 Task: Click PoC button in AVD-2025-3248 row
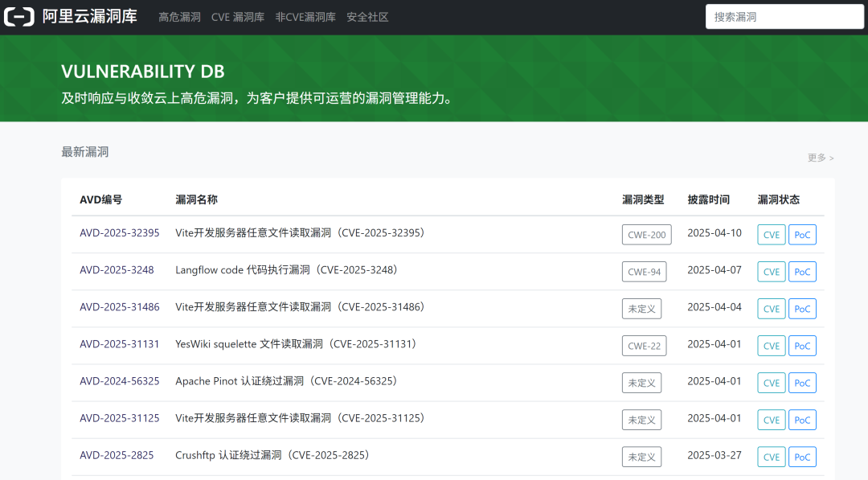[x=802, y=272]
